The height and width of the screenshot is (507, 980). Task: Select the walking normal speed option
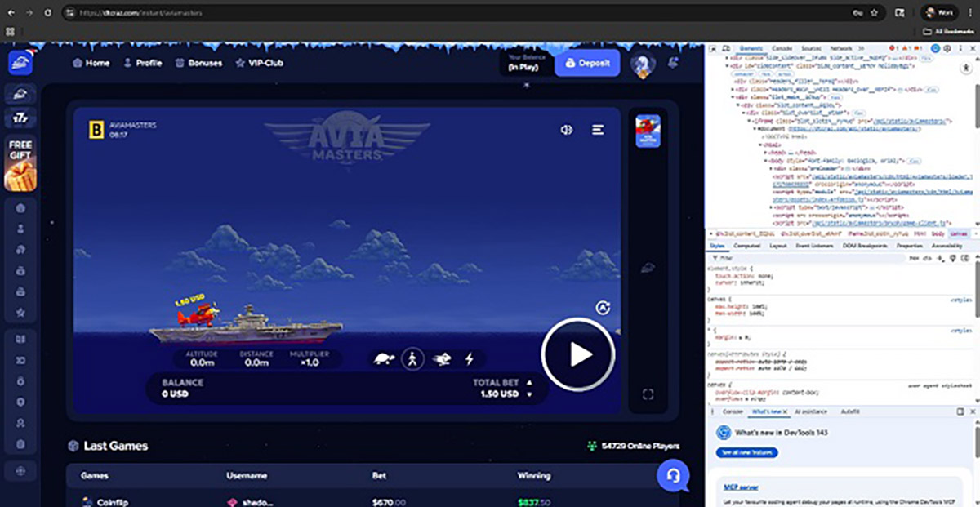pos(412,358)
